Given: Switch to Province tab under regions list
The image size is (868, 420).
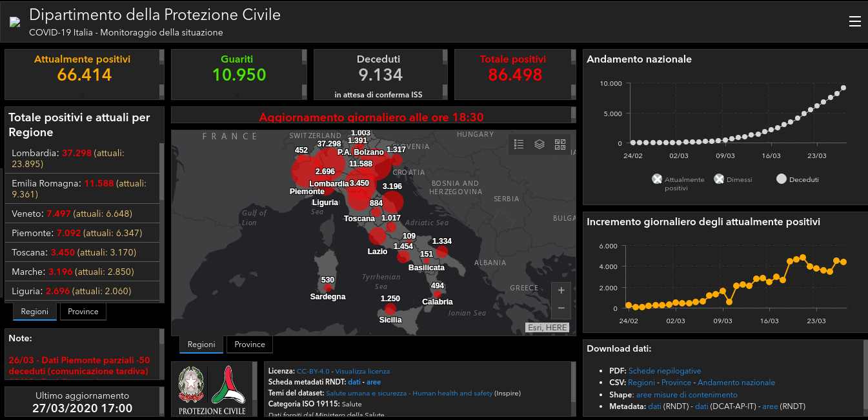Looking at the screenshot, I should 83,312.
